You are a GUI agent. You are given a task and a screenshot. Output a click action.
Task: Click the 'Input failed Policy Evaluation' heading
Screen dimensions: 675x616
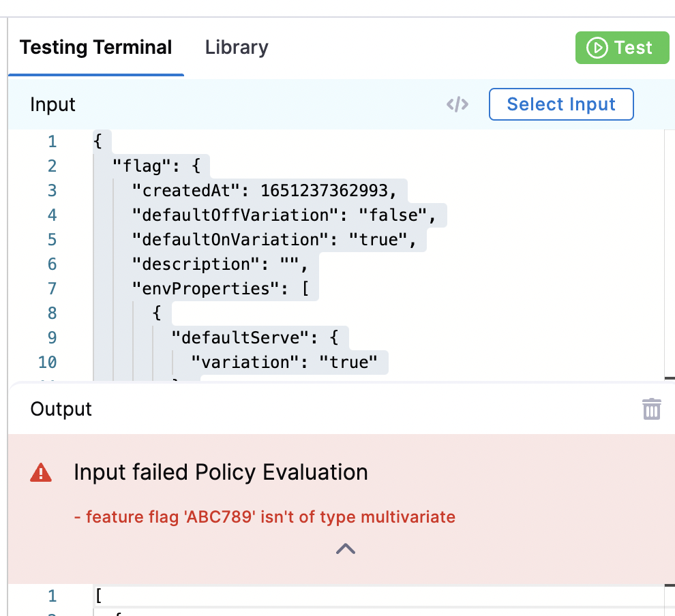coord(221,472)
